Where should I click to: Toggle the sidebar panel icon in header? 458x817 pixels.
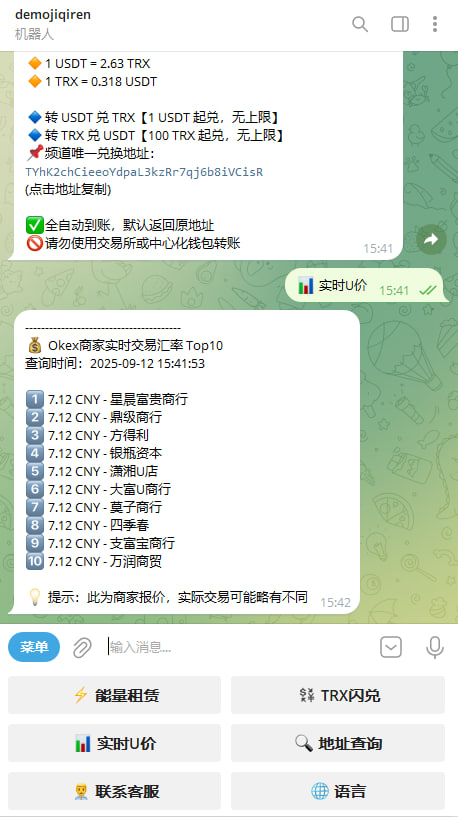point(400,24)
